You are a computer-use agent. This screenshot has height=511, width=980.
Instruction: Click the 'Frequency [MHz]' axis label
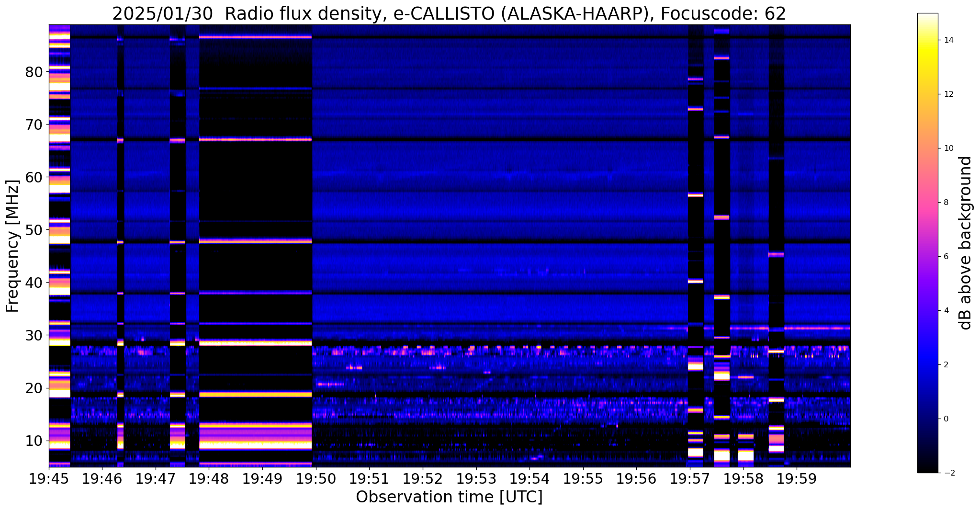[12, 246]
